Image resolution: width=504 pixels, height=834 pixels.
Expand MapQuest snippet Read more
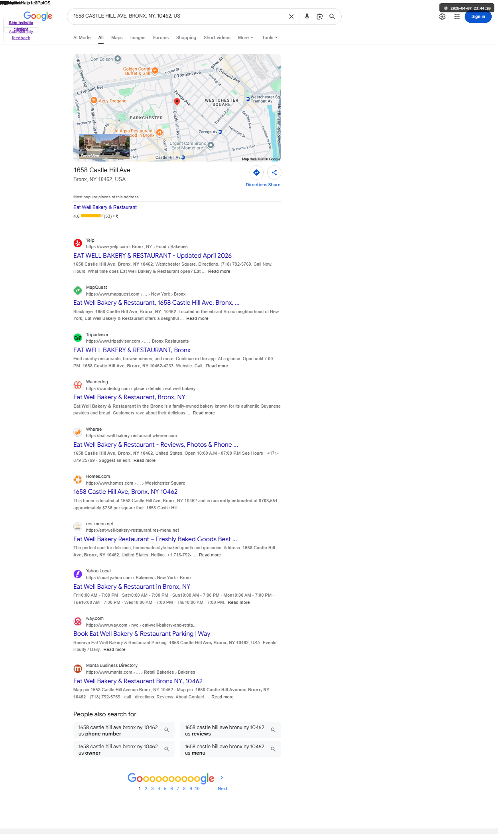click(x=197, y=318)
